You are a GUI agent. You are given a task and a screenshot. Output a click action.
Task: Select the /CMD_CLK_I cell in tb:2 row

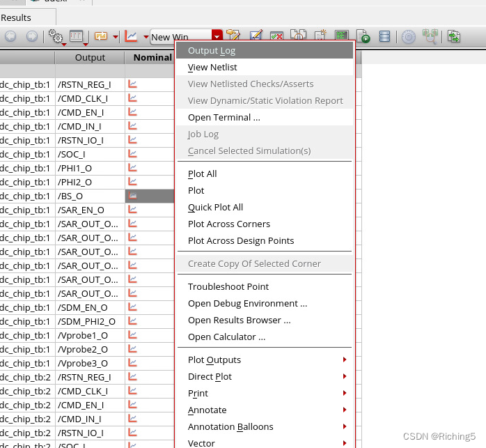[x=90, y=392]
